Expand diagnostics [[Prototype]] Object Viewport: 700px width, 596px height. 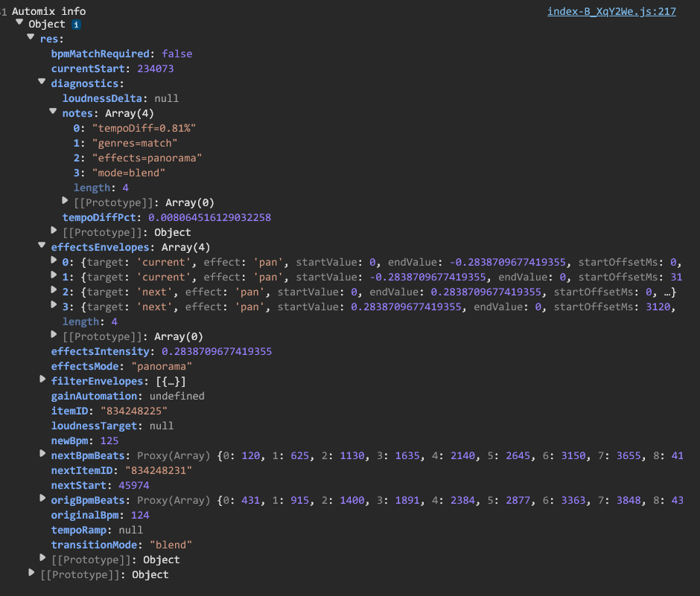[x=54, y=231]
